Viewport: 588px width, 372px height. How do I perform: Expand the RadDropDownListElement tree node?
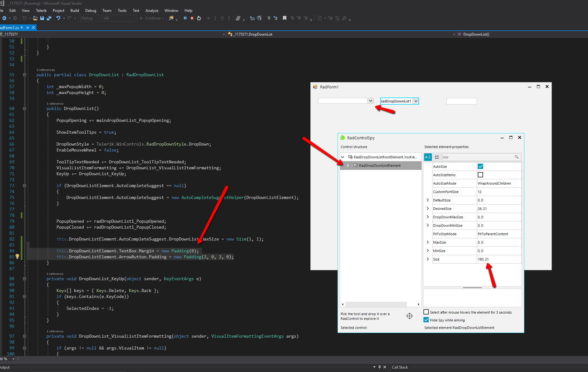348,166
